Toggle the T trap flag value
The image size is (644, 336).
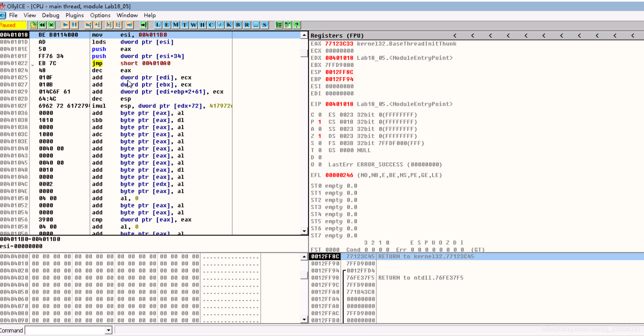(320, 150)
